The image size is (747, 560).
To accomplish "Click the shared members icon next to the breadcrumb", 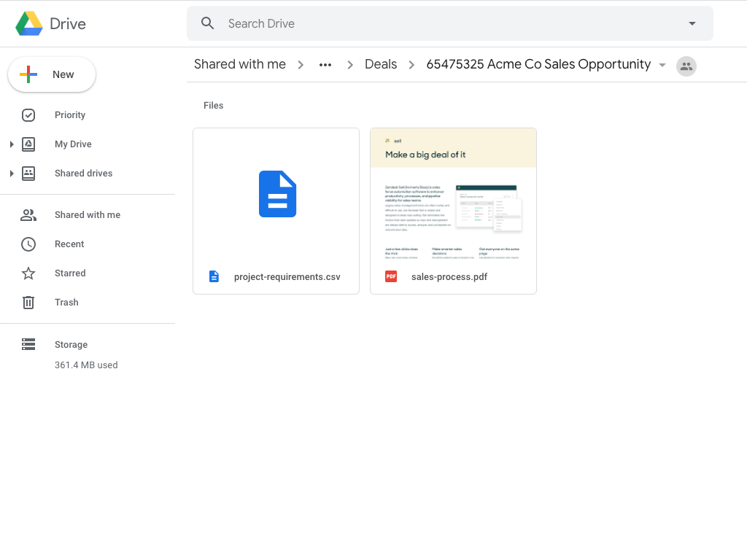I will [x=686, y=66].
